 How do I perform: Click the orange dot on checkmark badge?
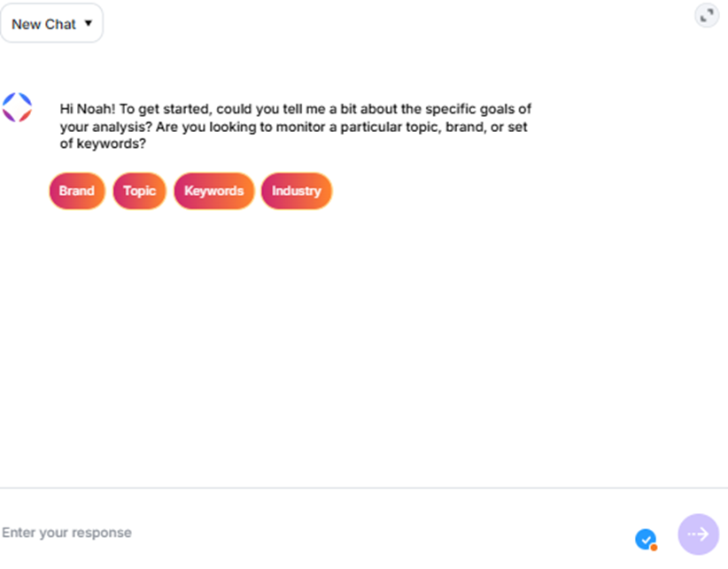(654, 548)
